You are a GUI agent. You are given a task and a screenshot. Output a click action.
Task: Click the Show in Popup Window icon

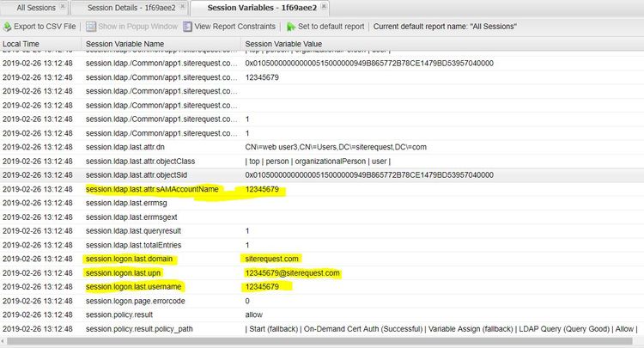click(91, 27)
